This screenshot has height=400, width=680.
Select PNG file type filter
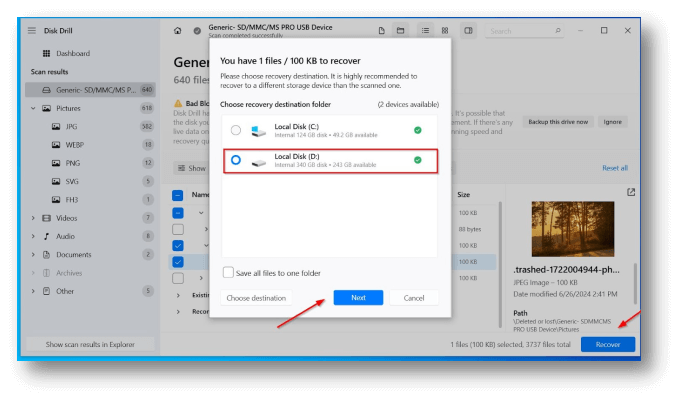pos(72,163)
